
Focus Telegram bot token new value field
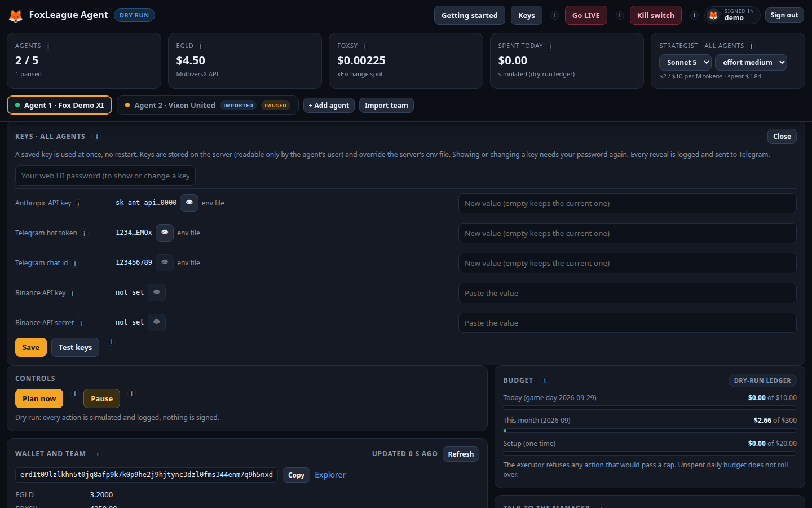coord(628,233)
